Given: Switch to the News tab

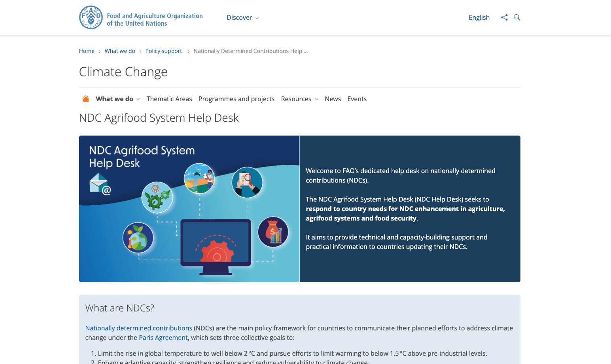Looking at the screenshot, I should pos(333,99).
